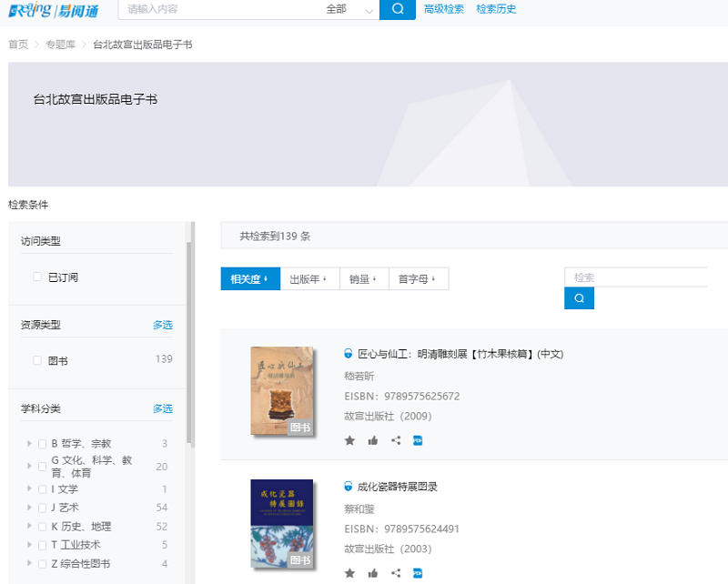
Task: Tick the 图书 resource type checkbox
Action: coord(37,361)
